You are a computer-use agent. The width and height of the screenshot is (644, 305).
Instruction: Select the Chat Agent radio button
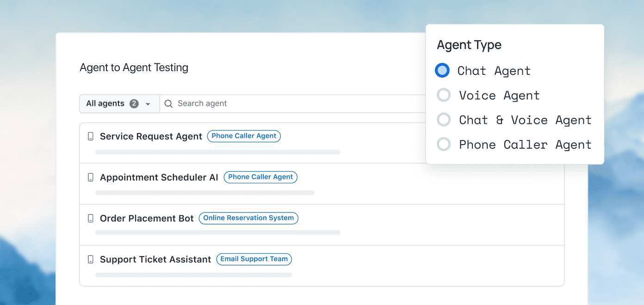click(442, 70)
